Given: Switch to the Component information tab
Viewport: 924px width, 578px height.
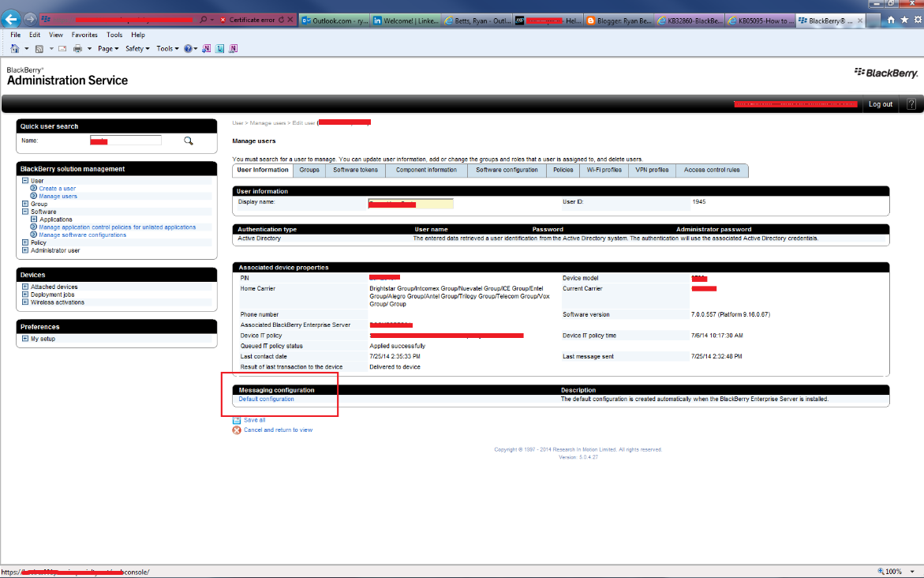Looking at the screenshot, I should [426, 170].
